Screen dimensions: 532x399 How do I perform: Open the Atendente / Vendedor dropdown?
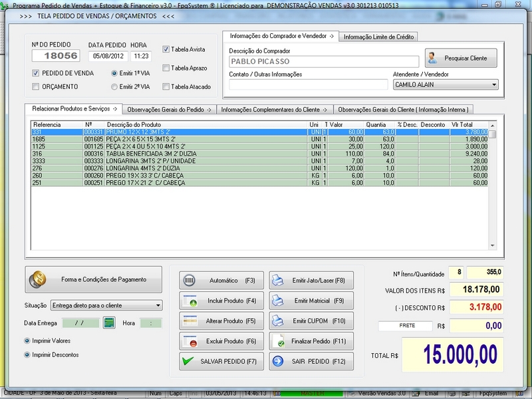pyautogui.click(x=493, y=85)
